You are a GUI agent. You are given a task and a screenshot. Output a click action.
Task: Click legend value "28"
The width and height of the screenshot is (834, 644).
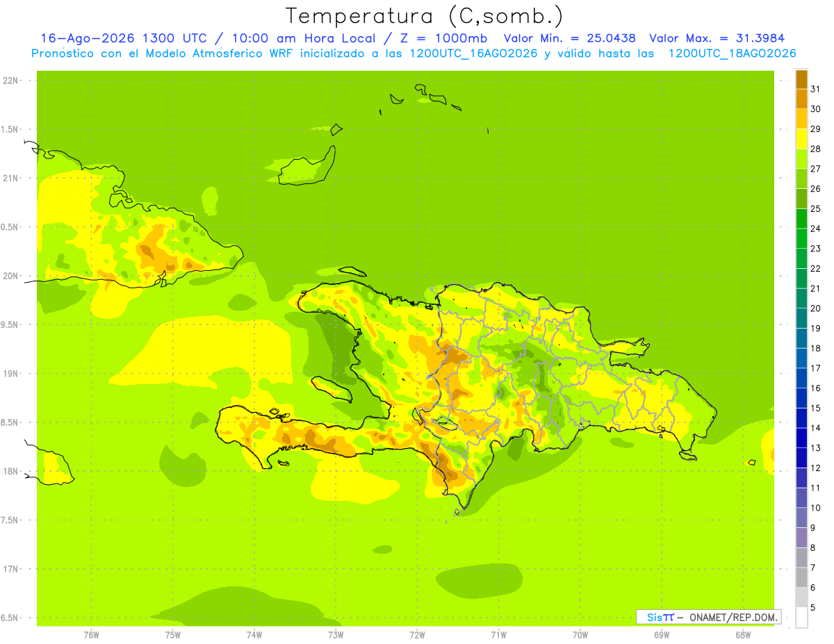tap(816, 149)
